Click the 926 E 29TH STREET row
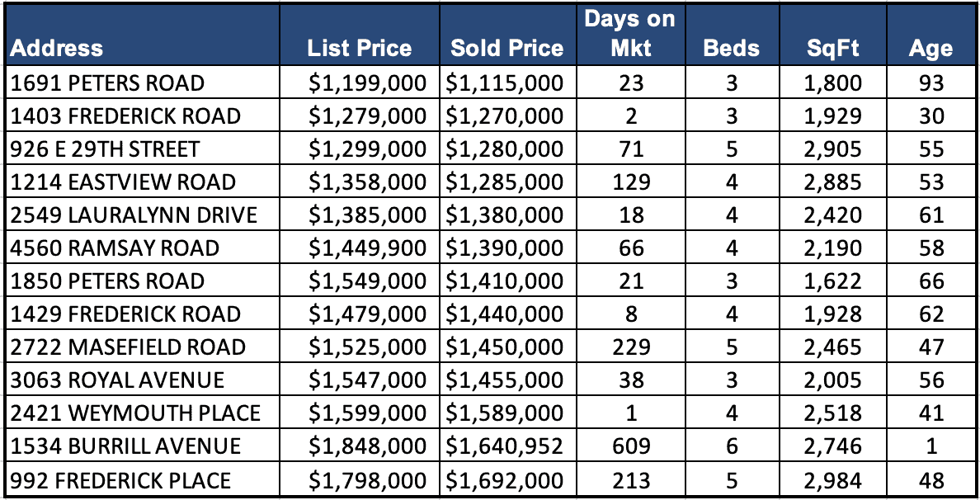This screenshot has width=980, height=500. [106, 149]
